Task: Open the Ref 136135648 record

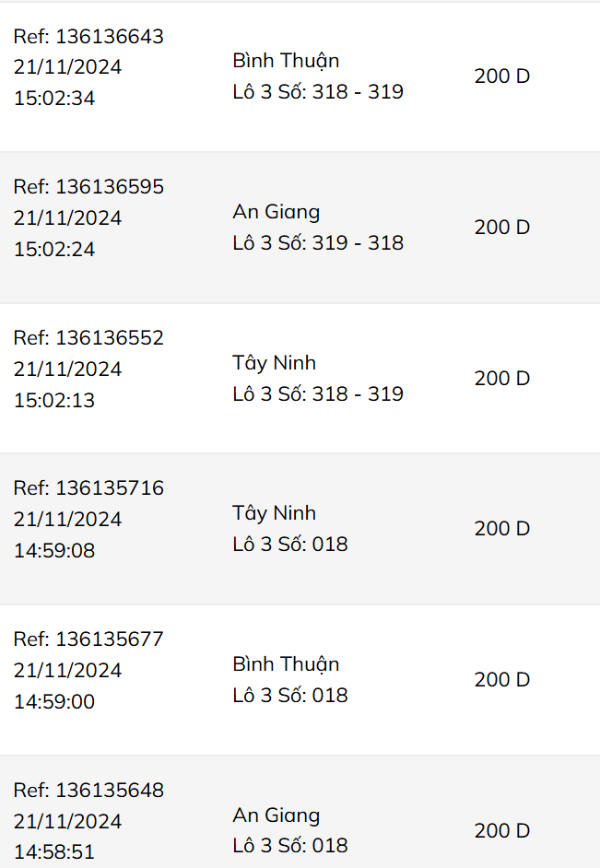Action: click(x=88, y=791)
